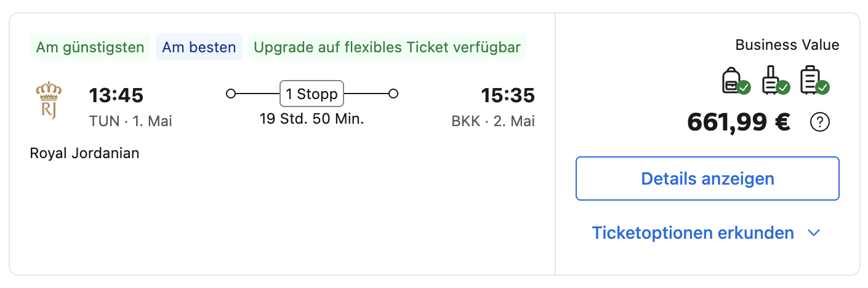The height and width of the screenshot is (288, 868).
Task: Click the 661,99 € price
Action: click(739, 122)
